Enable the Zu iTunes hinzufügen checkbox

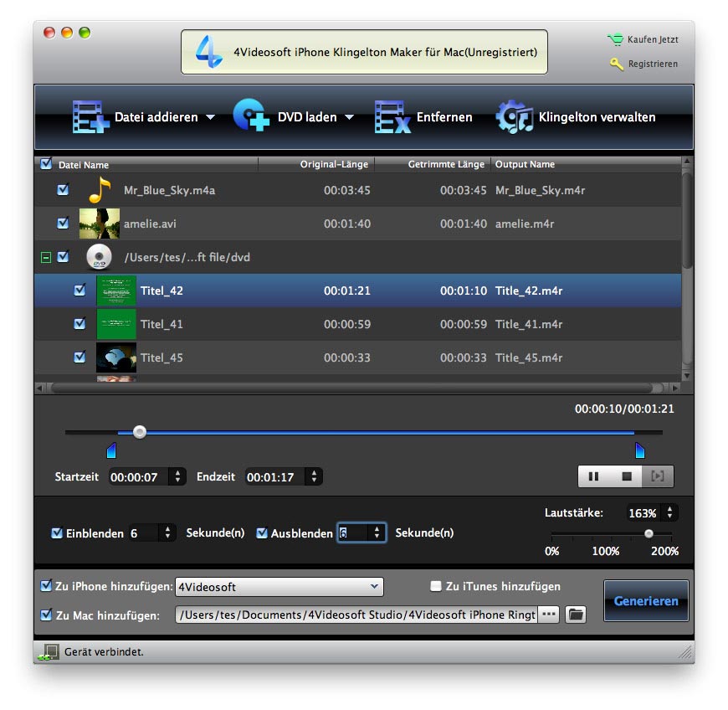pos(435,586)
